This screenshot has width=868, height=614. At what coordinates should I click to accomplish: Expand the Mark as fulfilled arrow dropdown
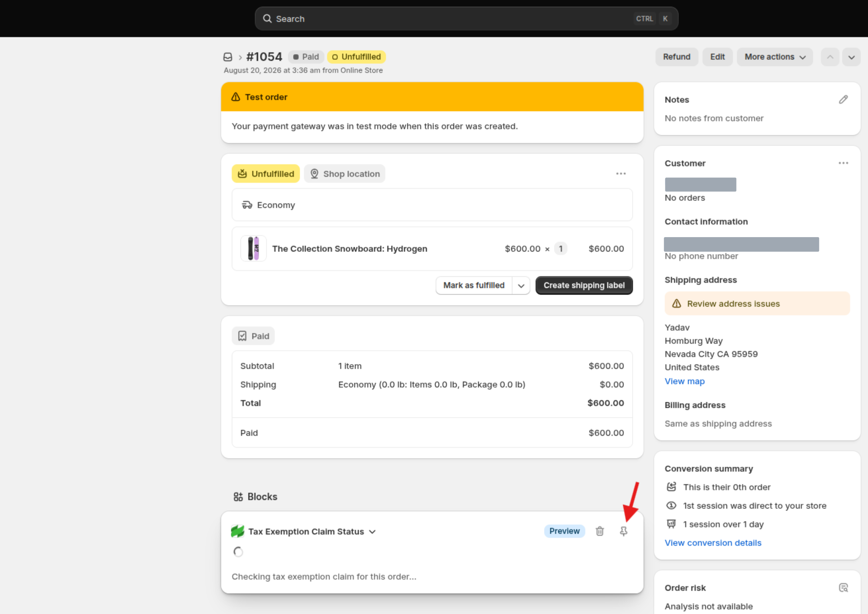[521, 285]
